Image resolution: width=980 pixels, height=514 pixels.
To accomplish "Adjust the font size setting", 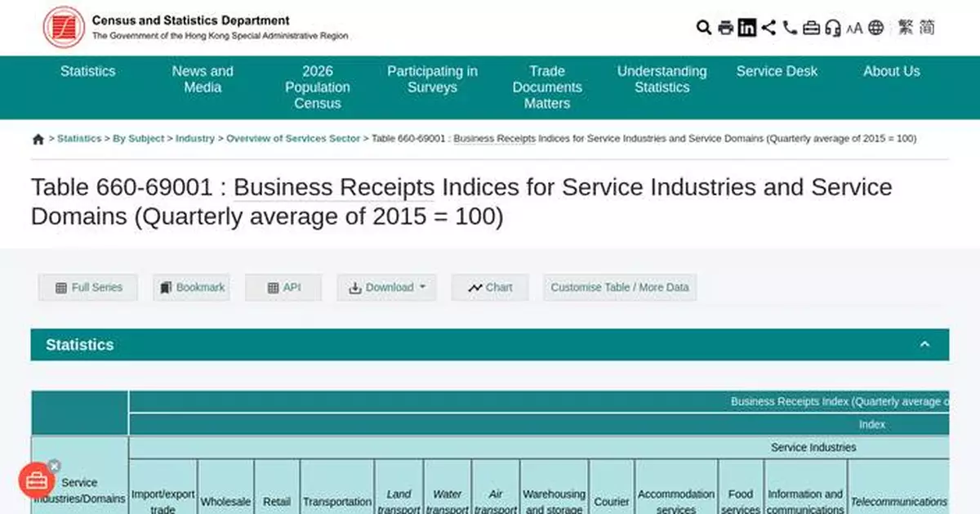I will pos(855,27).
